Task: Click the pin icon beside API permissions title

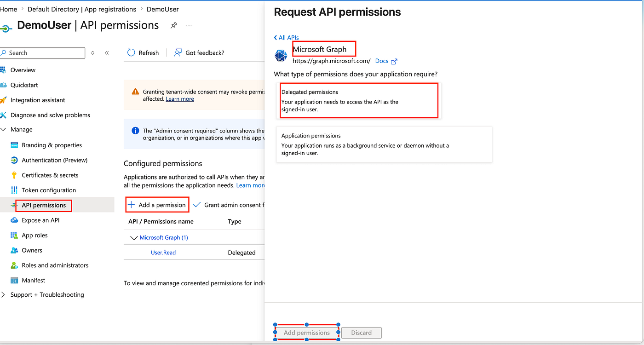Action: tap(174, 25)
